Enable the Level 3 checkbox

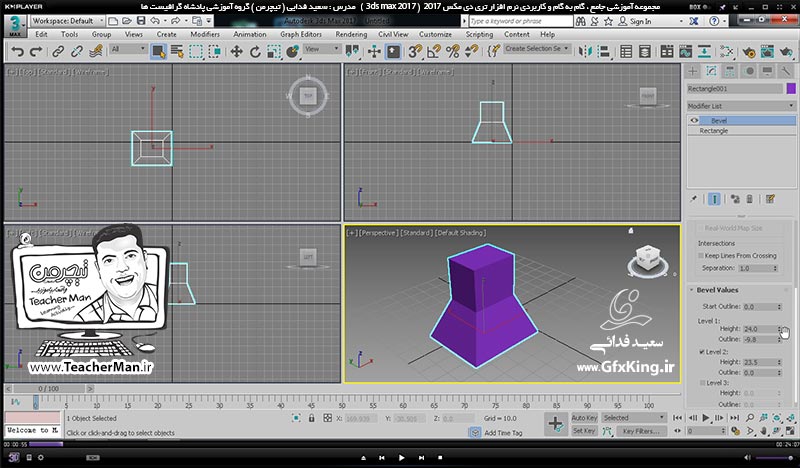pyautogui.click(x=702, y=383)
